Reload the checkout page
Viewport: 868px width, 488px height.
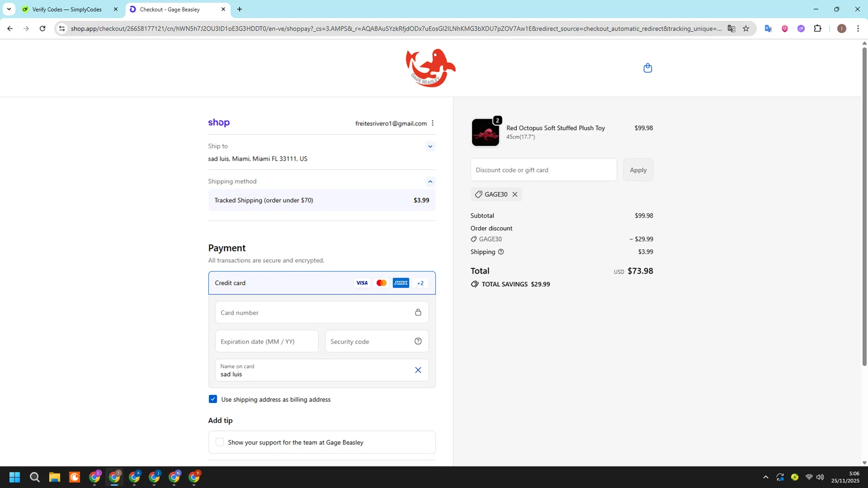click(x=42, y=28)
